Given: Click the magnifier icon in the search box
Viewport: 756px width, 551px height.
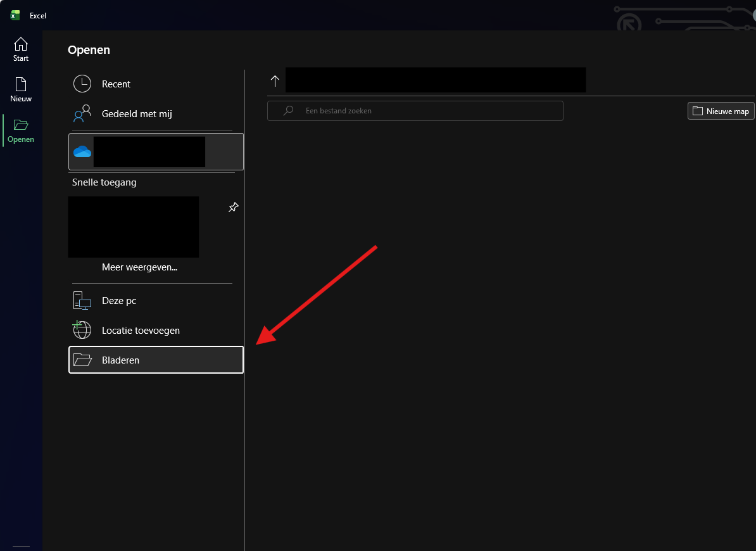Looking at the screenshot, I should point(288,111).
